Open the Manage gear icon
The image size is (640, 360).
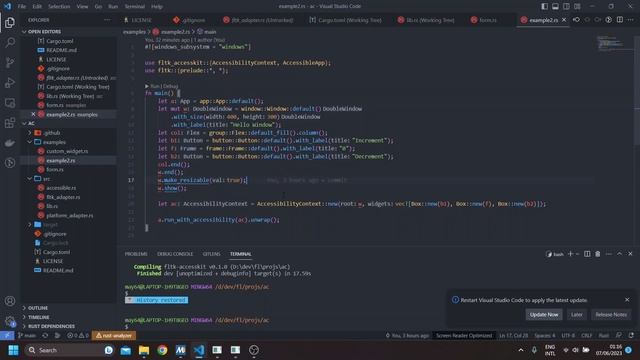point(10,321)
